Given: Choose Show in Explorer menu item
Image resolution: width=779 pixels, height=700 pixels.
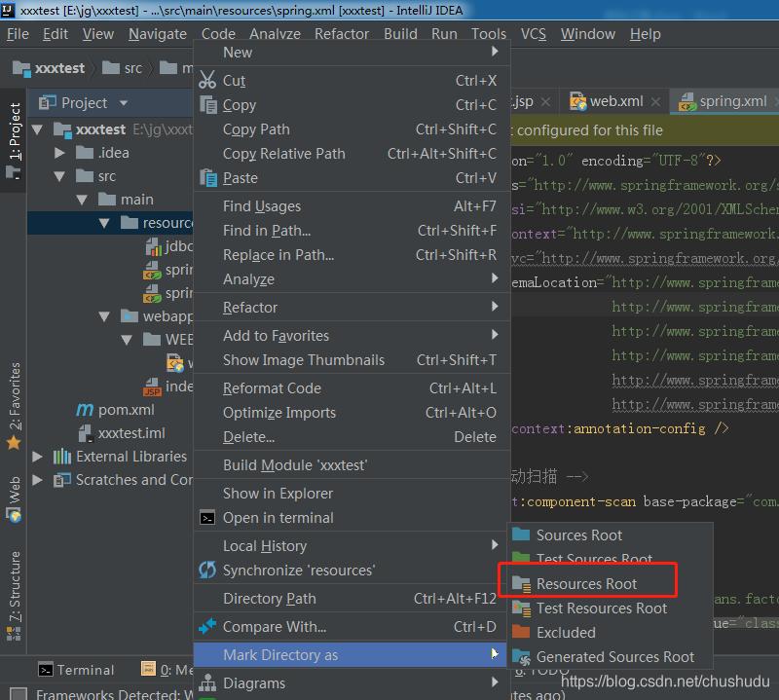Looking at the screenshot, I should click(x=352, y=494).
